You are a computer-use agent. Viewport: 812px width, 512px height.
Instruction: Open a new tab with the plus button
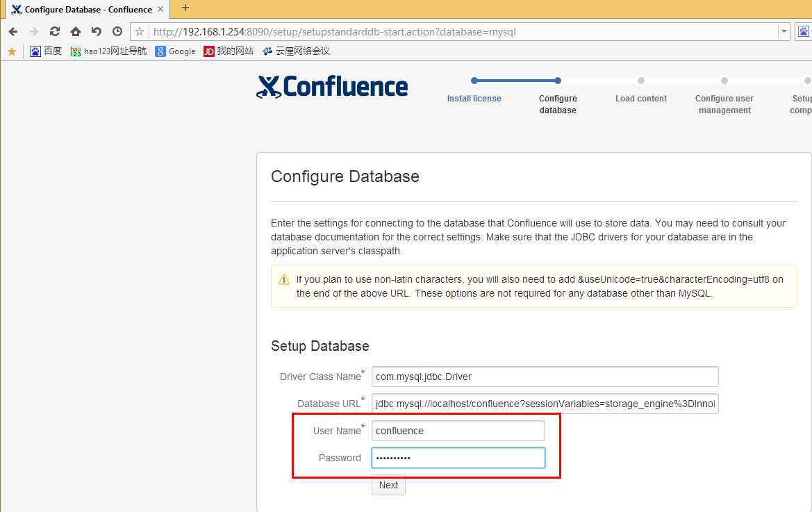click(x=185, y=8)
